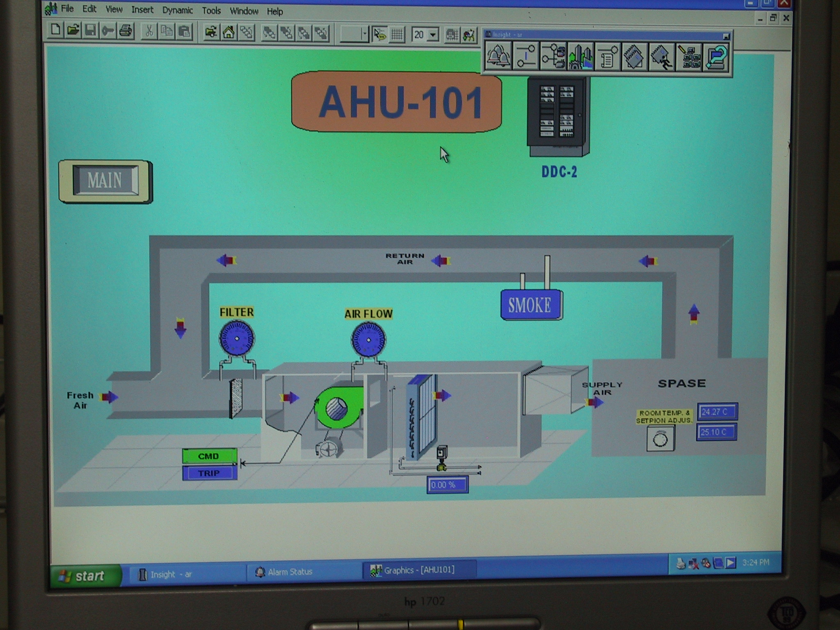This screenshot has height=630, width=840.
Task: Open the View menu
Action: tap(114, 9)
